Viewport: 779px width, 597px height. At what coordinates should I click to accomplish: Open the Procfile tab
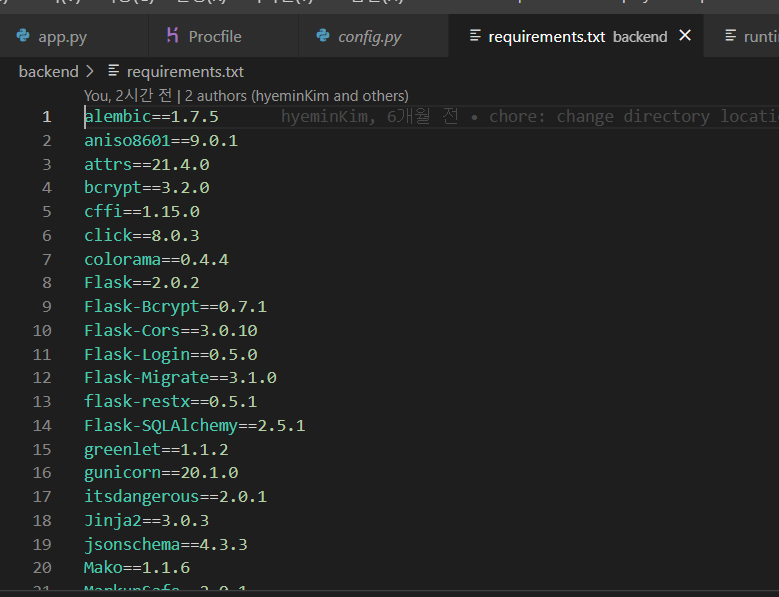pos(224,36)
